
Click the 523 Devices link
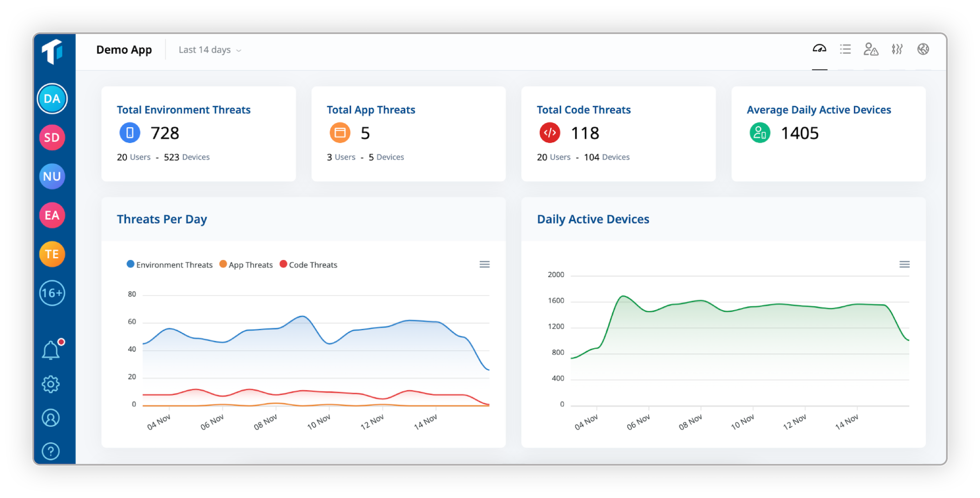click(187, 157)
